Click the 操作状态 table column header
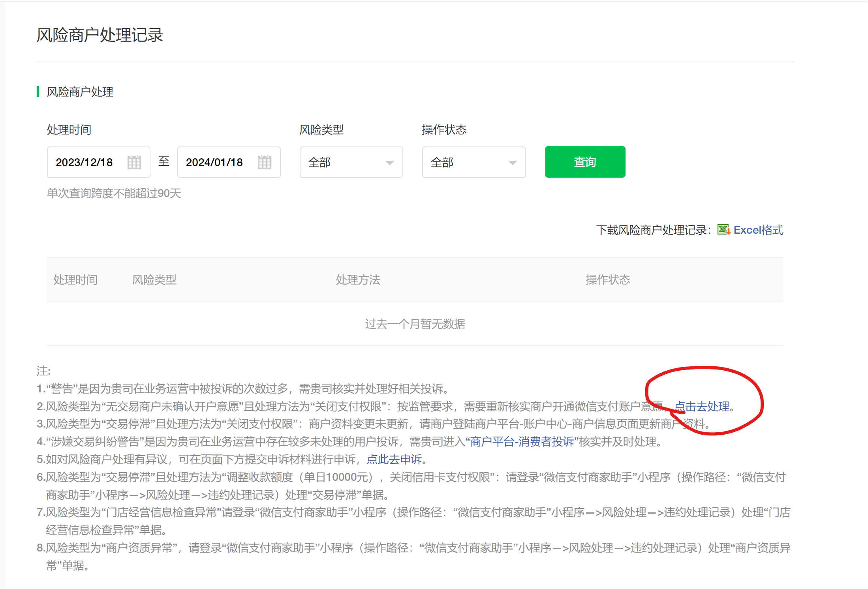The height and width of the screenshot is (589, 868). click(x=608, y=280)
